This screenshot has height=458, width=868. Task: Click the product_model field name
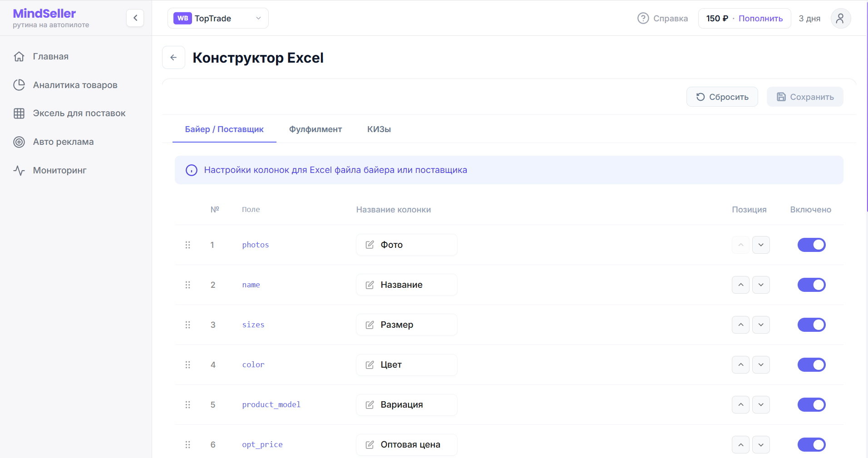(271, 404)
